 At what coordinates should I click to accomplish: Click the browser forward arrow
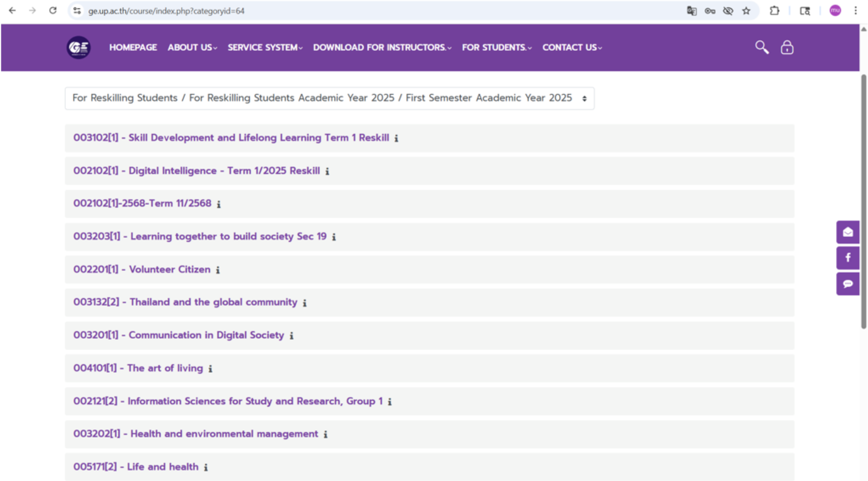pos(32,11)
